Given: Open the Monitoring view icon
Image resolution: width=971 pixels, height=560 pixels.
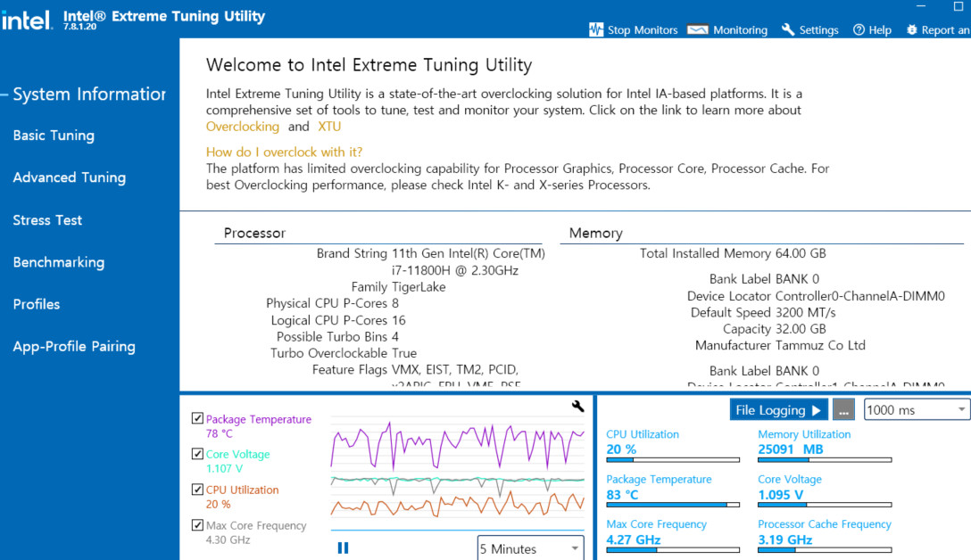Looking at the screenshot, I should (697, 29).
